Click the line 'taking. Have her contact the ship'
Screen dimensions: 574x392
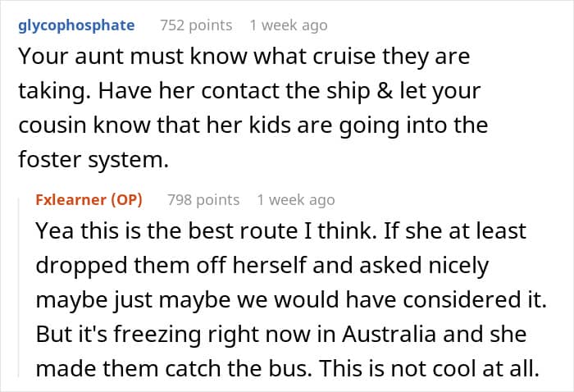pyautogui.click(x=249, y=91)
